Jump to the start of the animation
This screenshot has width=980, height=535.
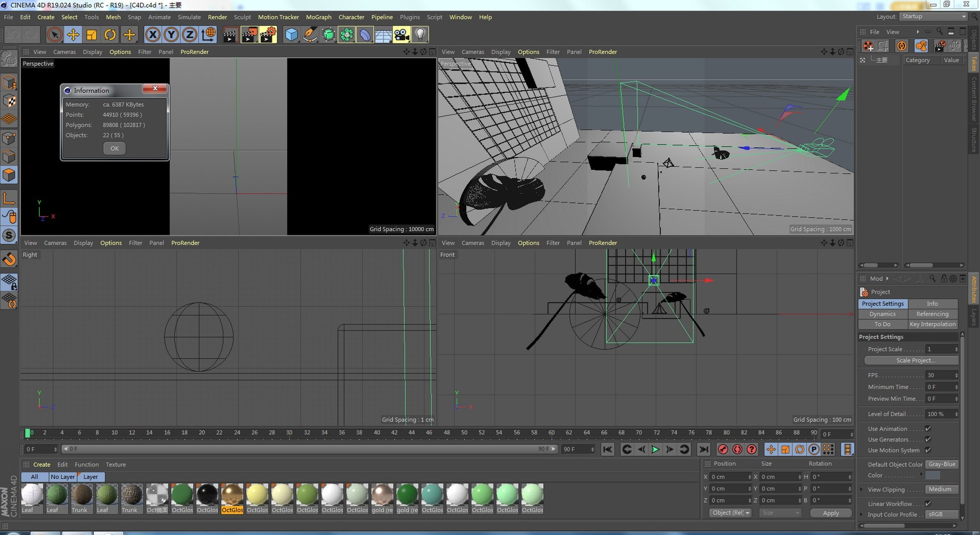(607, 449)
